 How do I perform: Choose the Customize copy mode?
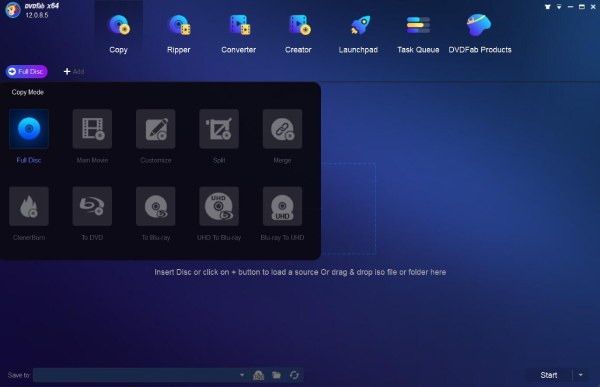point(156,129)
